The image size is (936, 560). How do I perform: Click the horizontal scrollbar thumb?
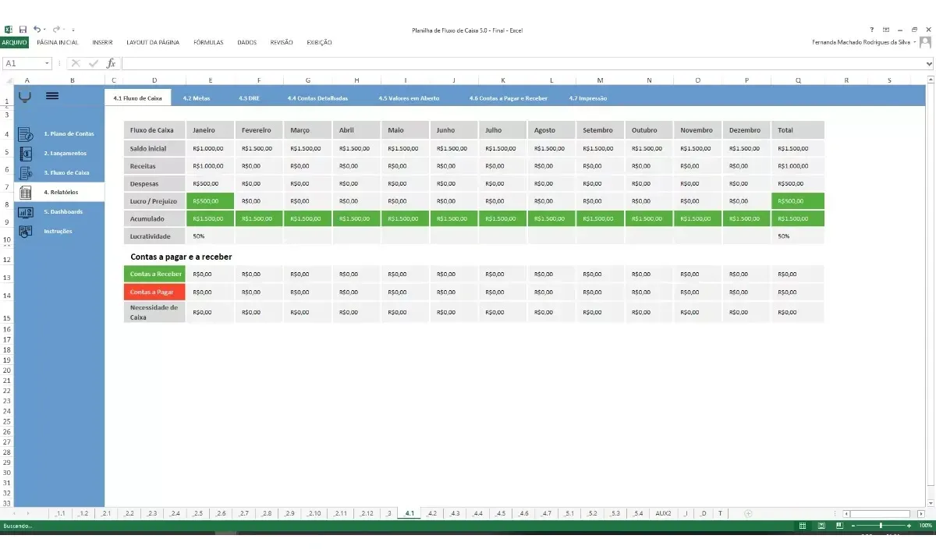point(879,513)
